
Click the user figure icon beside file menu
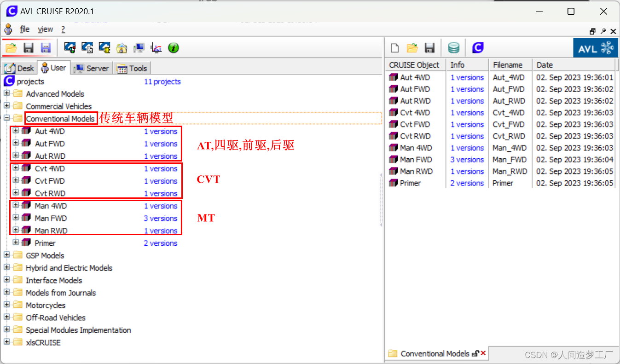[x=8, y=29]
